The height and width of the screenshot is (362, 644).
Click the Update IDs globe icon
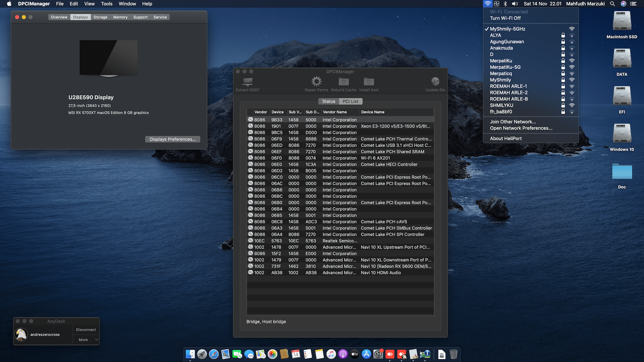(435, 81)
